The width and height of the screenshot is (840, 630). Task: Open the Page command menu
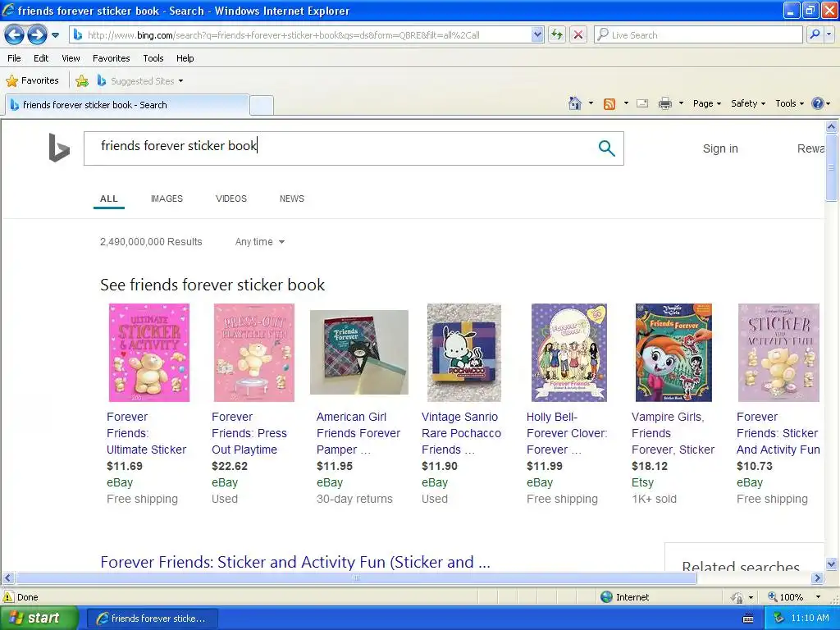point(707,103)
